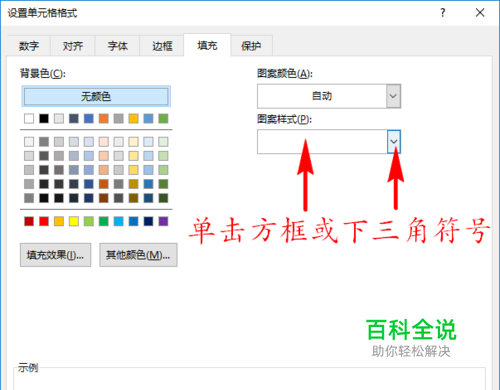
Task: Pick black in the theme color row
Action: 44,118
